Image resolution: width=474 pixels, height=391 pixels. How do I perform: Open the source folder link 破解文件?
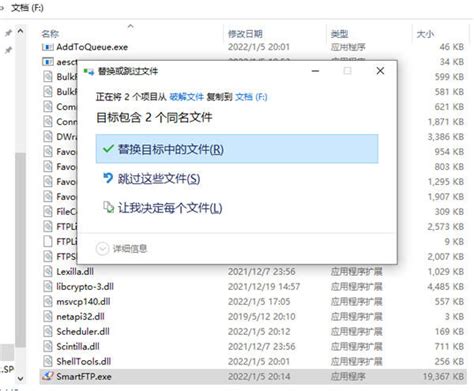[186, 97]
